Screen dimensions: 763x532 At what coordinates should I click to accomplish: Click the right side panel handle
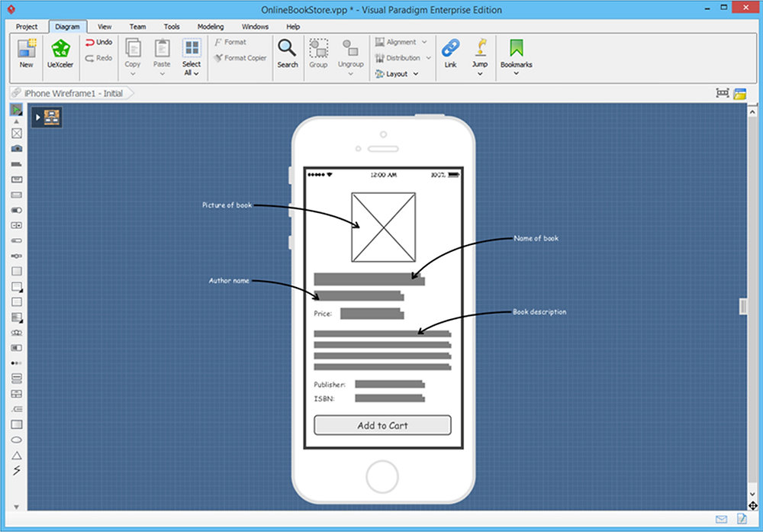click(x=743, y=306)
